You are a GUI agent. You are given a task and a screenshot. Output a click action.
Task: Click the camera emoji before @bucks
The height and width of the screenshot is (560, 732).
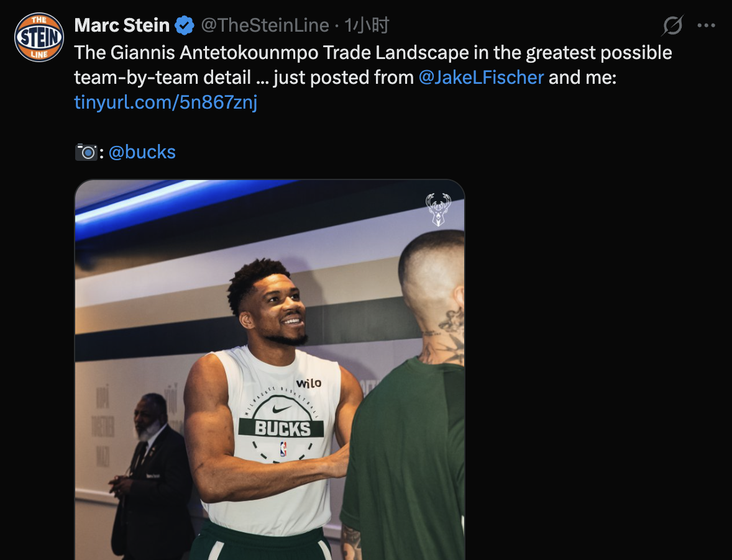86,152
